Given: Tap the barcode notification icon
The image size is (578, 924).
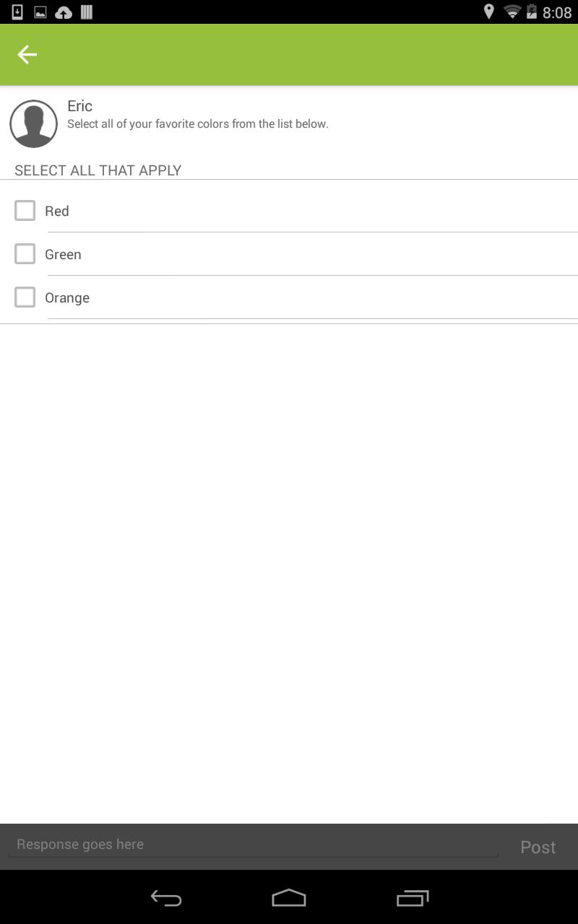Looking at the screenshot, I should tap(87, 12).
